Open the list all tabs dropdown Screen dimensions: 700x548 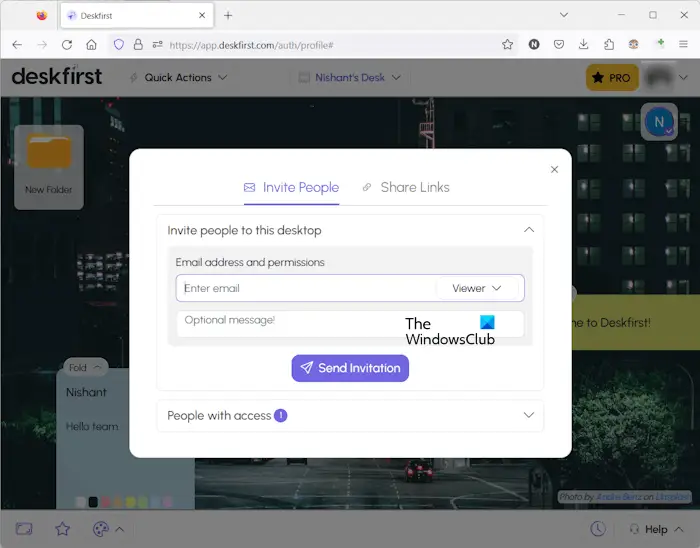(564, 15)
